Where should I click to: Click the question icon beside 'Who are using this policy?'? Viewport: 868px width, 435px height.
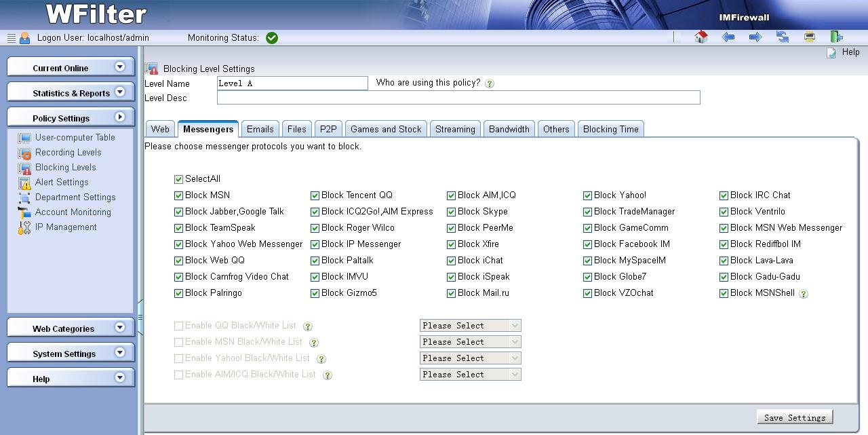pos(490,83)
